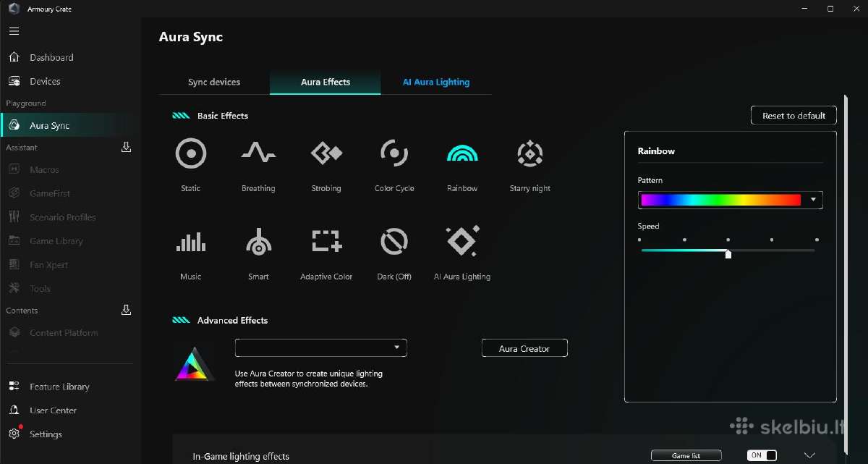Switch to the AI Aura Lighting tab

(x=436, y=82)
